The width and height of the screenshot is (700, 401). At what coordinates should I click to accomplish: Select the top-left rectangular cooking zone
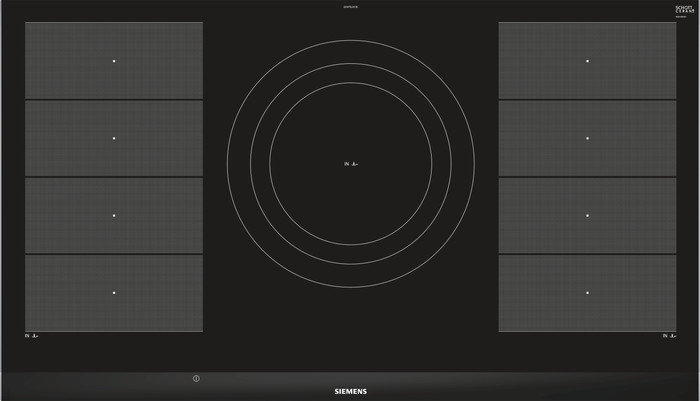pos(114,60)
